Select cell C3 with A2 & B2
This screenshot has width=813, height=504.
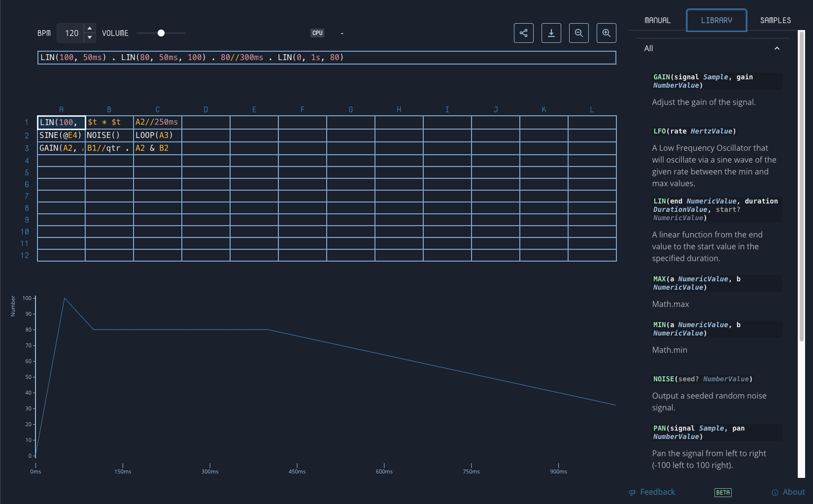pos(158,148)
